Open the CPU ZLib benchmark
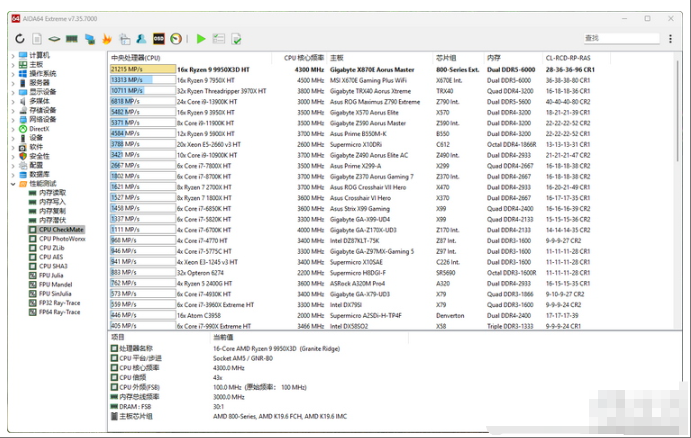 point(52,248)
